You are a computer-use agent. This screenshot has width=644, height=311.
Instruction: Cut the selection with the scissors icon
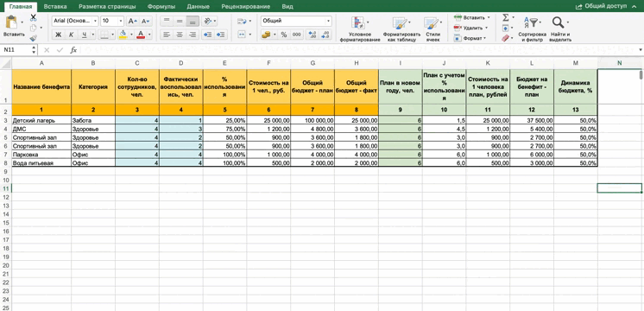(34, 17)
